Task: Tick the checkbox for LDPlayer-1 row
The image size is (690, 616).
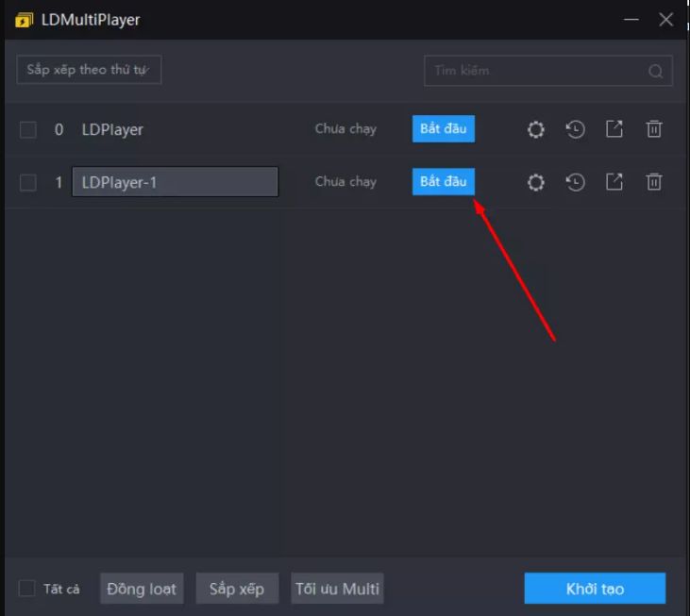Action: point(28,182)
